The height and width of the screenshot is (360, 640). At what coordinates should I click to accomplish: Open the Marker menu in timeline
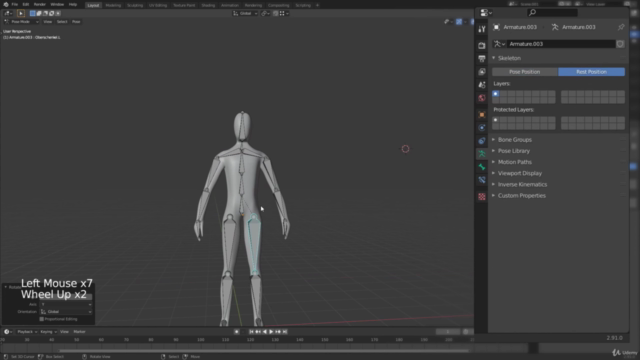pos(79,332)
